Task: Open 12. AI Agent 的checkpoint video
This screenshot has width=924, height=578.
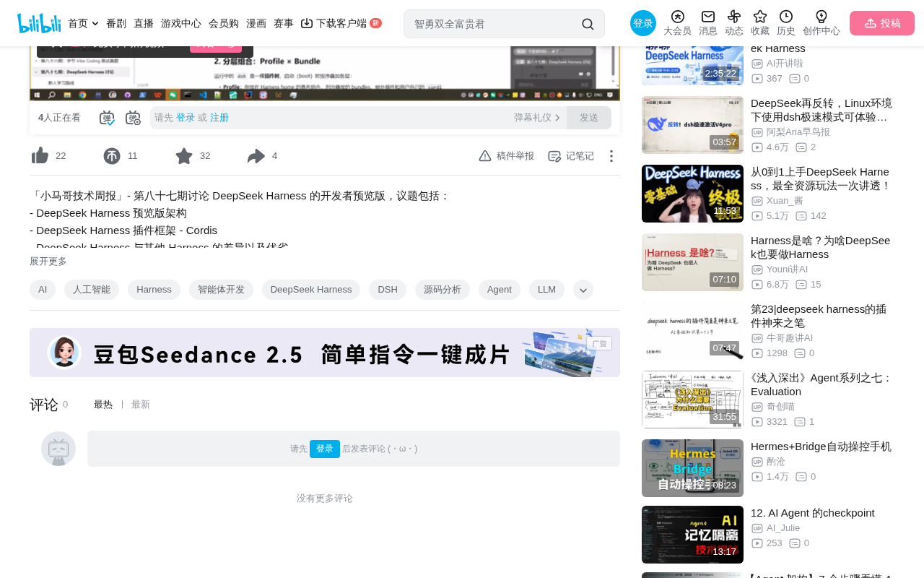Action: pos(813,512)
